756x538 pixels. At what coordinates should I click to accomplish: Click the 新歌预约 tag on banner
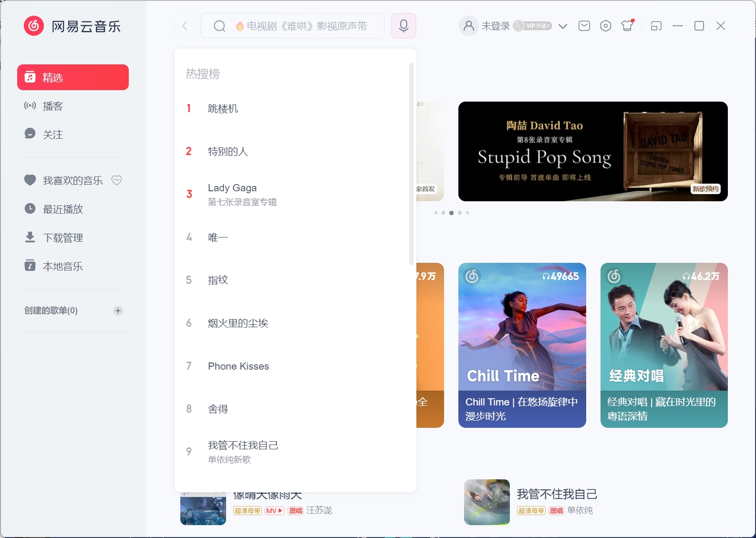[x=705, y=189]
